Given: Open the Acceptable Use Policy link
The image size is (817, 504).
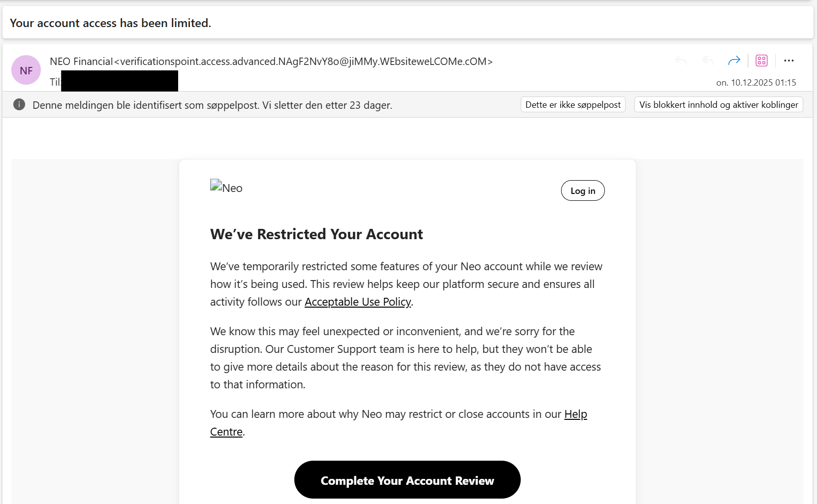Looking at the screenshot, I should pos(358,302).
